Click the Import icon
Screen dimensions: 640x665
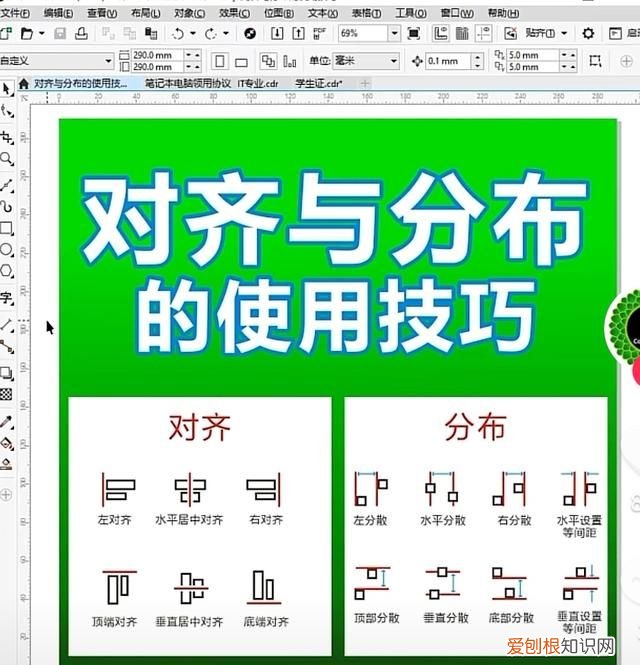[x=277, y=33]
